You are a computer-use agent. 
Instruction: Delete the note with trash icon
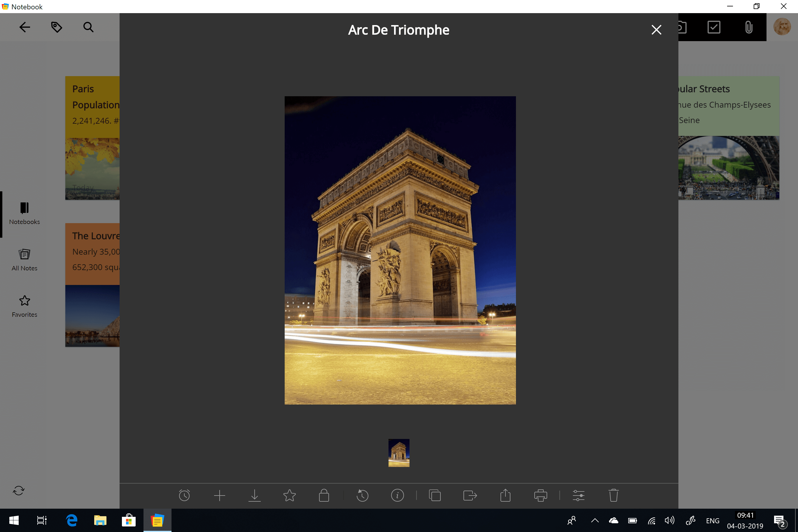613,495
